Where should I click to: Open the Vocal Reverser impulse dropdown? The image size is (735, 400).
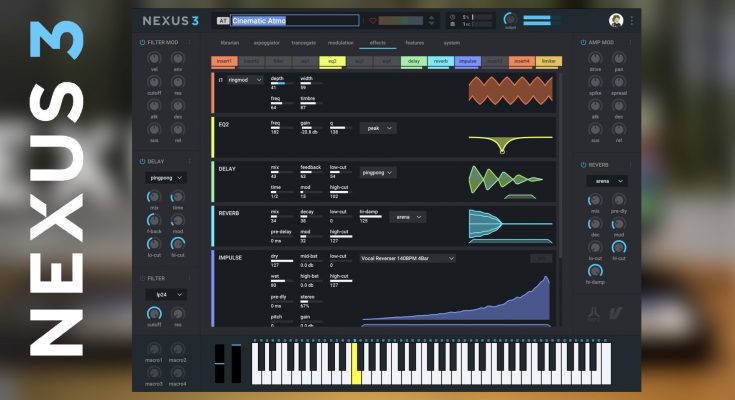(407, 257)
